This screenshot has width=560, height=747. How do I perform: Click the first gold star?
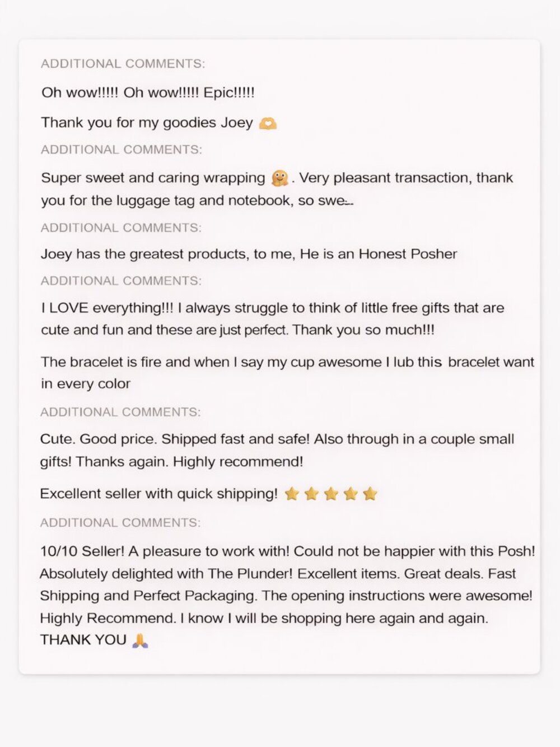point(292,494)
